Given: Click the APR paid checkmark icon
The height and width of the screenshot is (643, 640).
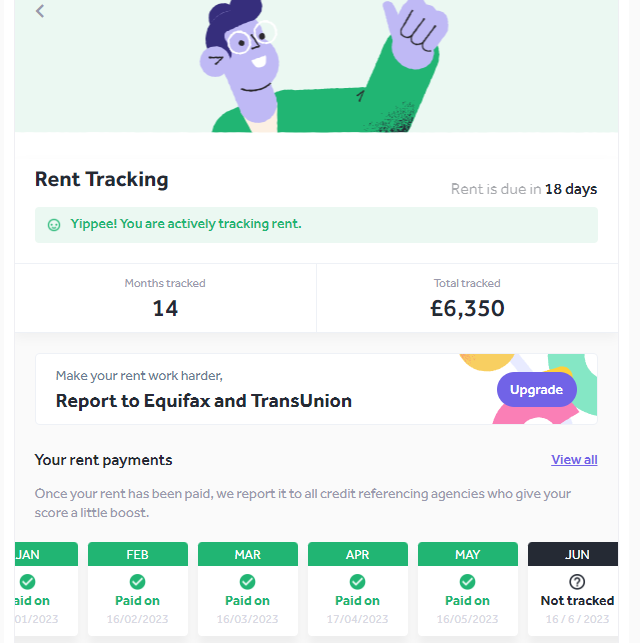Looking at the screenshot, I should tap(358, 581).
